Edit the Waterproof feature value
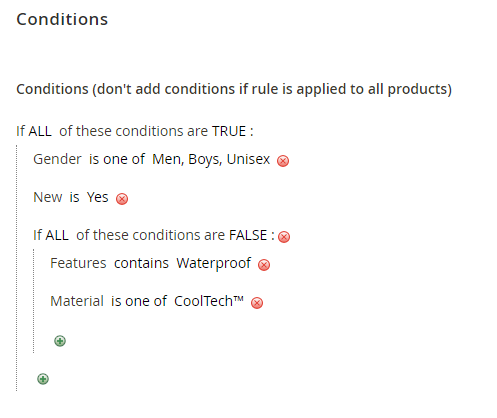 (214, 263)
